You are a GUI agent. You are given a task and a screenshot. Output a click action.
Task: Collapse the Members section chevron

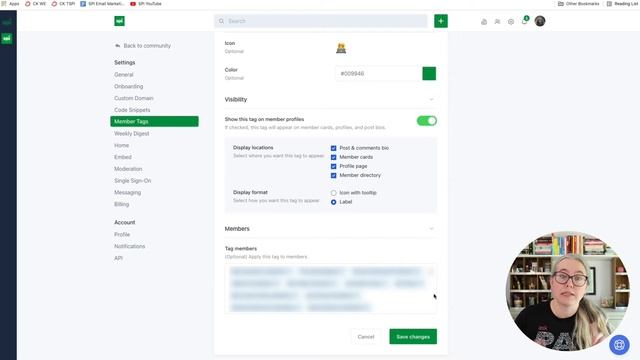tap(431, 229)
